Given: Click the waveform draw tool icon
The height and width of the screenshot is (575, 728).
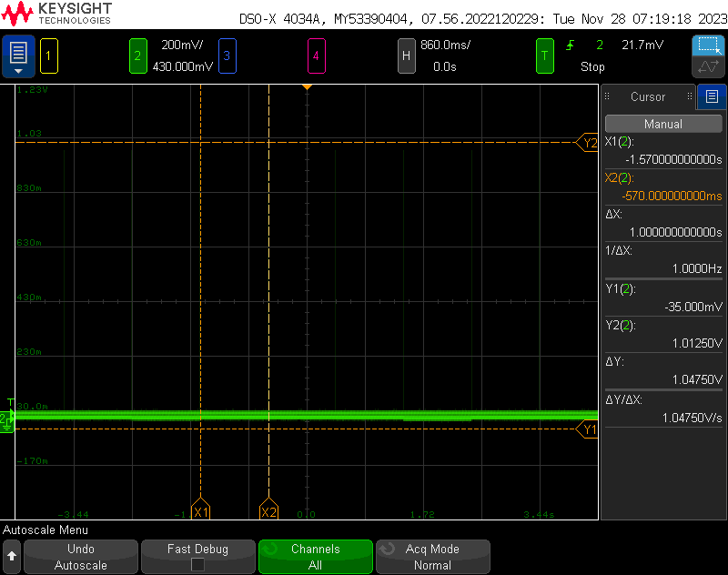Looking at the screenshot, I should point(709,66).
